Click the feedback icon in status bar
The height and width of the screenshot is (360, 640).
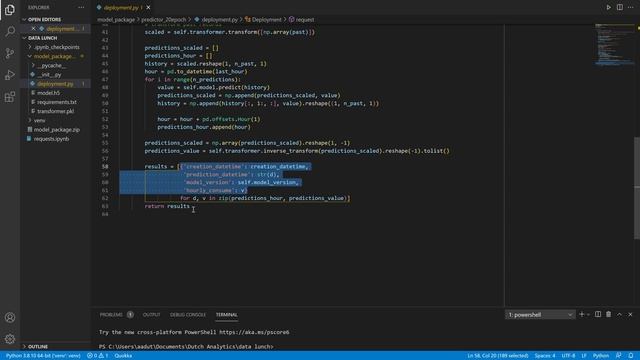point(619,356)
